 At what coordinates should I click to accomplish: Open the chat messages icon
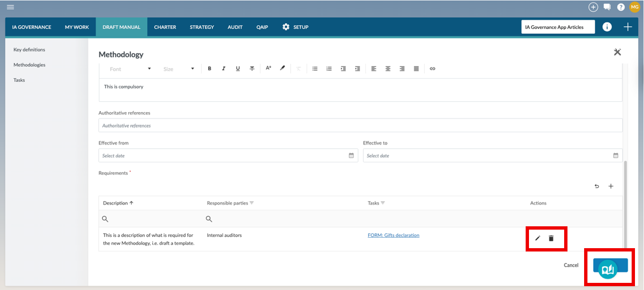click(607, 7)
